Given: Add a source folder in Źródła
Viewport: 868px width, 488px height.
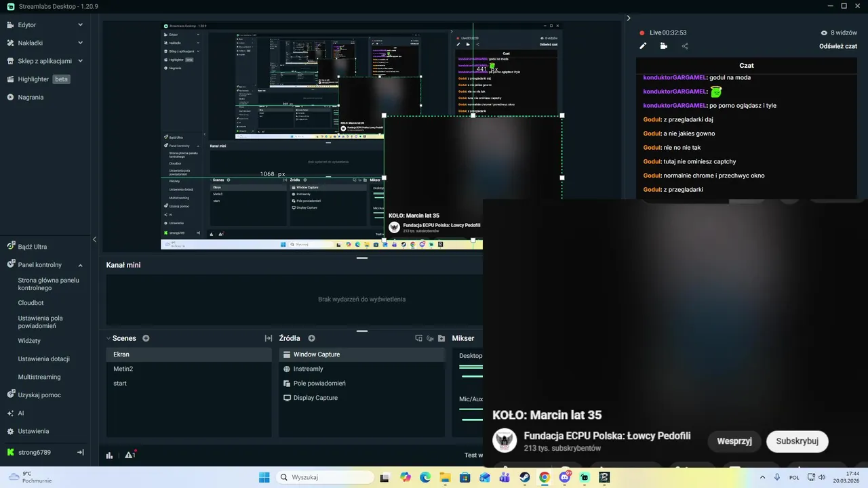Looking at the screenshot, I should [x=441, y=338].
